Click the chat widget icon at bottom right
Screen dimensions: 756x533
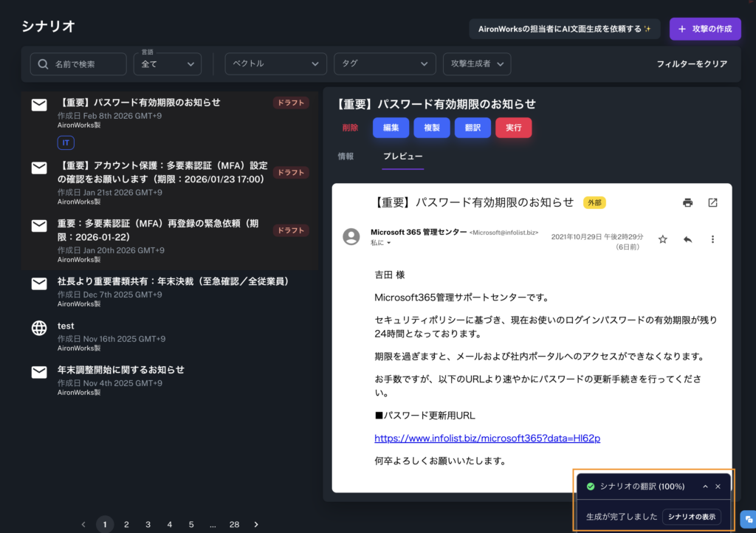[747, 518]
